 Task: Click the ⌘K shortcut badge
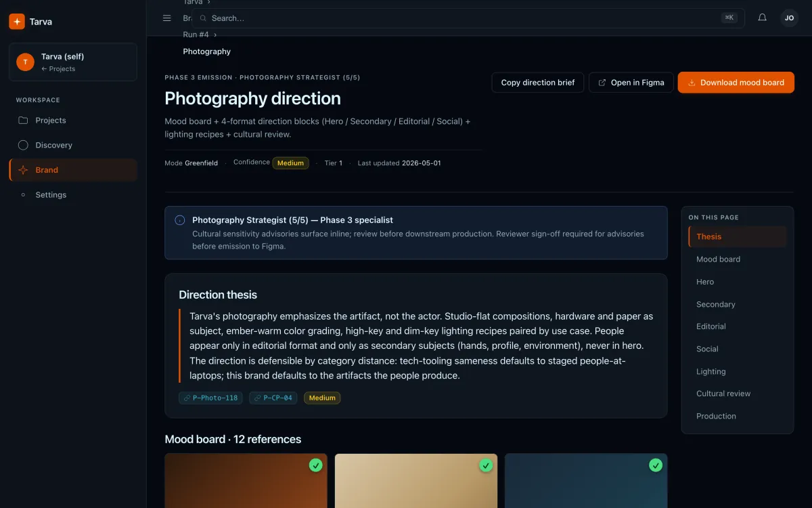(729, 18)
